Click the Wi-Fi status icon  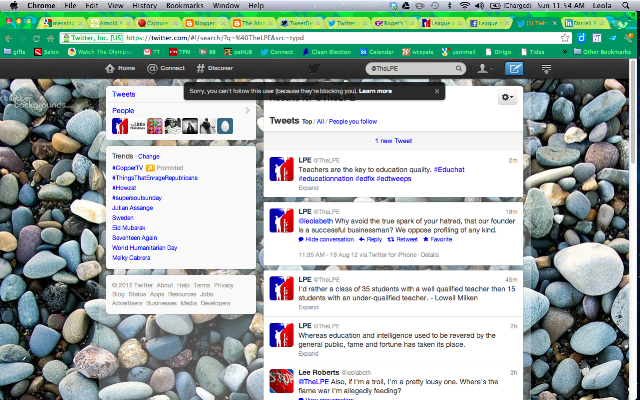(x=464, y=6)
